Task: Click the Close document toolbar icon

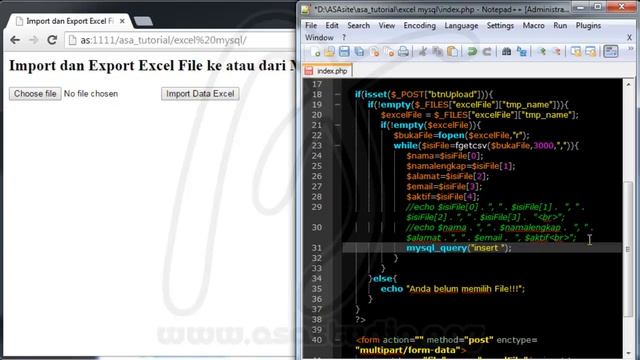Action: click(x=374, y=51)
